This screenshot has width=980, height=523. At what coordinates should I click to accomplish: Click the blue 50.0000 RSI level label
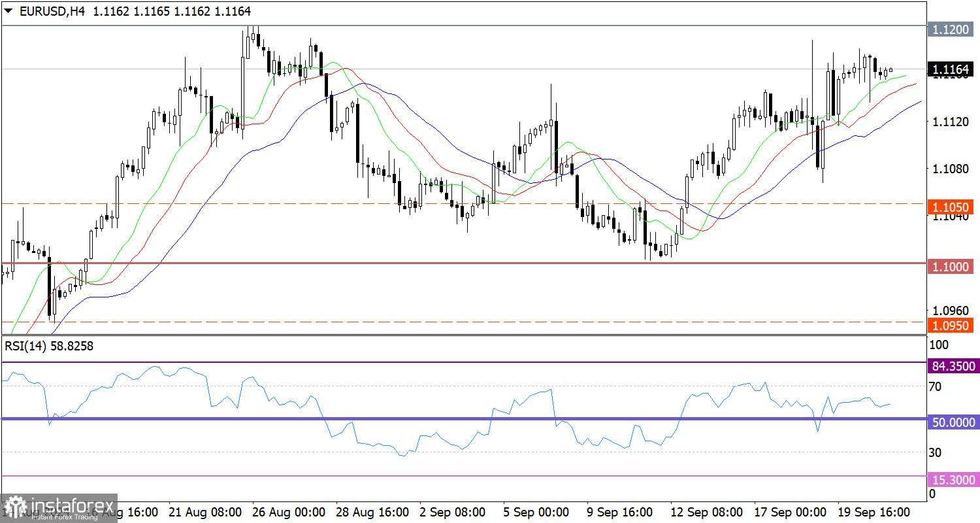[x=953, y=423]
